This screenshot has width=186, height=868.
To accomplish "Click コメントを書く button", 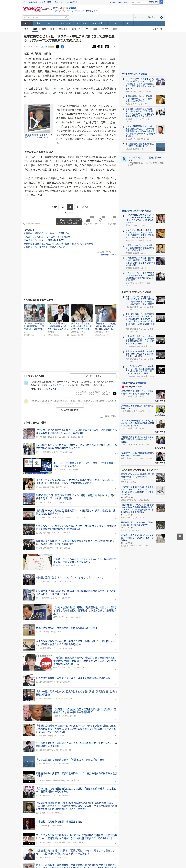I will point(93,376).
